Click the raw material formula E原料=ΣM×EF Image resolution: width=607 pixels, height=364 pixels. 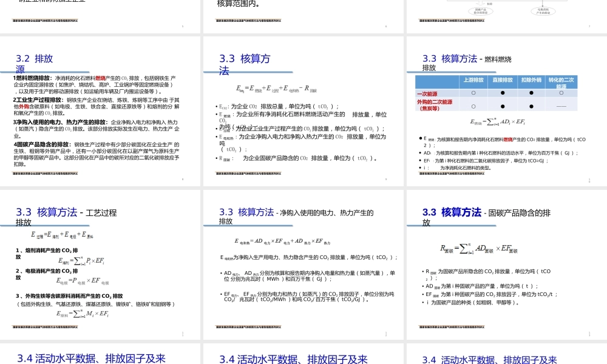tap(83, 314)
